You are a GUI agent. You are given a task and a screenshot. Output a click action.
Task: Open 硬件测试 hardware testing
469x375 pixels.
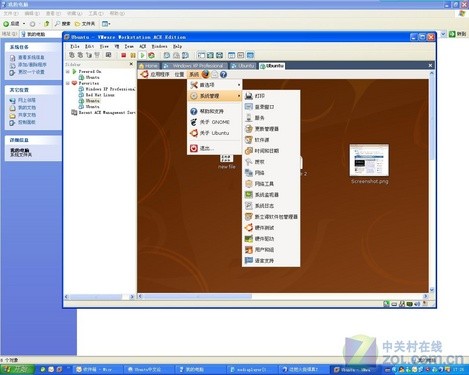pos(271,228)
